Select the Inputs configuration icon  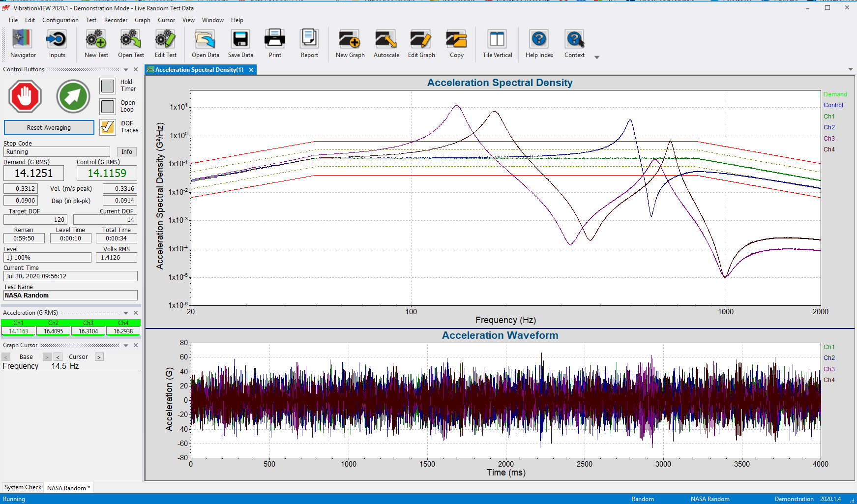pos(57,43)
